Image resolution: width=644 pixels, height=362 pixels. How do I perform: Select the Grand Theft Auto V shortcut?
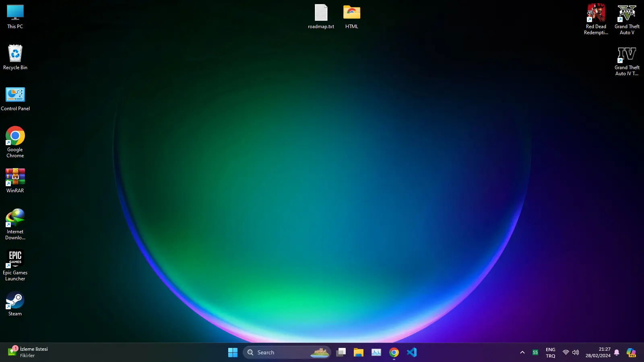(x=627, y=19)
